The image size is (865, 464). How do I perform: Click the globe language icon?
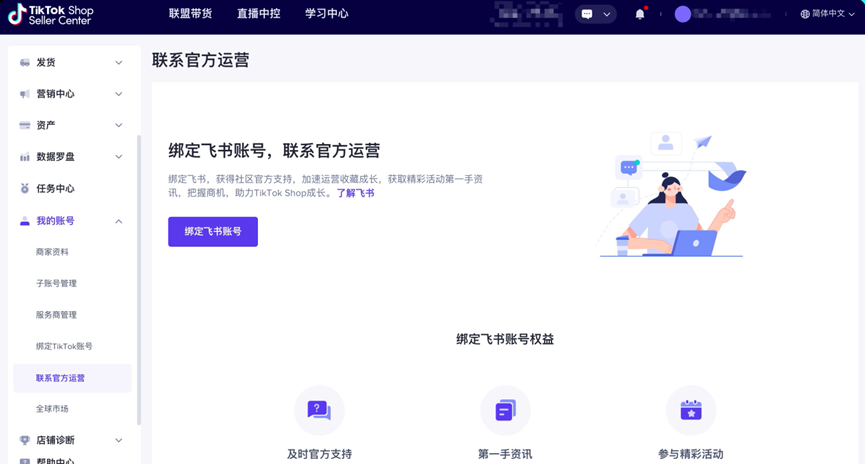[805, 14]
